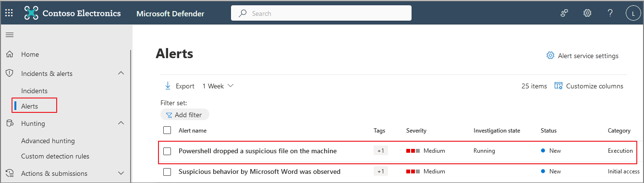This screenshot has width=644, height=183.
Task: Open alert Suspicious behavior by Microsoft Word
Action: point(259,171)
